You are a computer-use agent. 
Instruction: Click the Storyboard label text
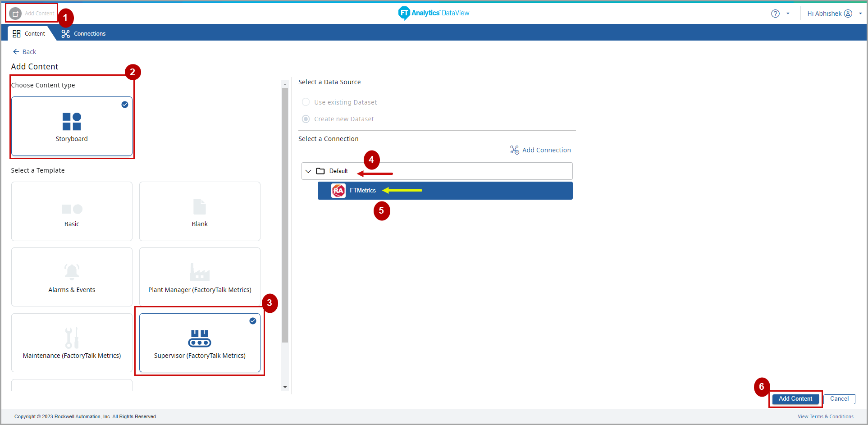point(72,139)
